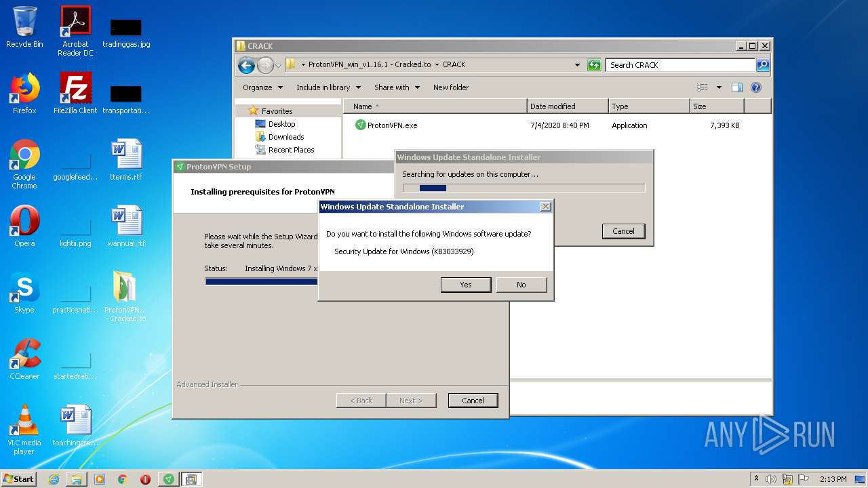Click New folder in Explorer toolbar

(451, 87)
